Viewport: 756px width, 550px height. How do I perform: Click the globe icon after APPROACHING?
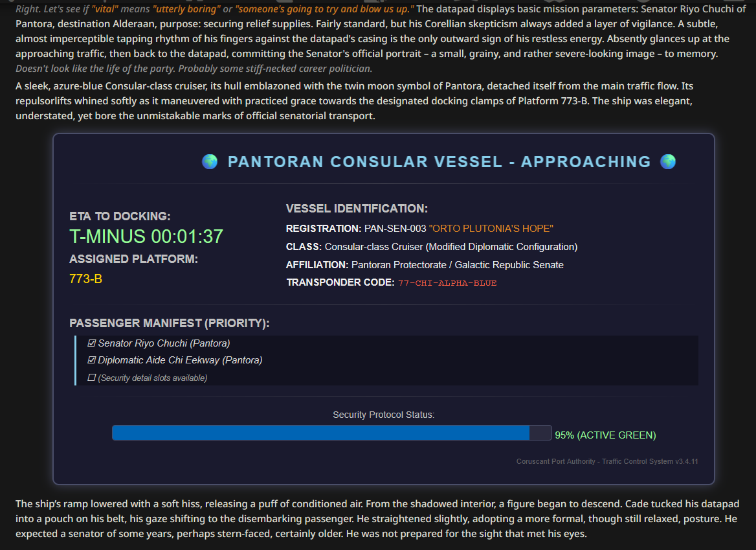668,161
